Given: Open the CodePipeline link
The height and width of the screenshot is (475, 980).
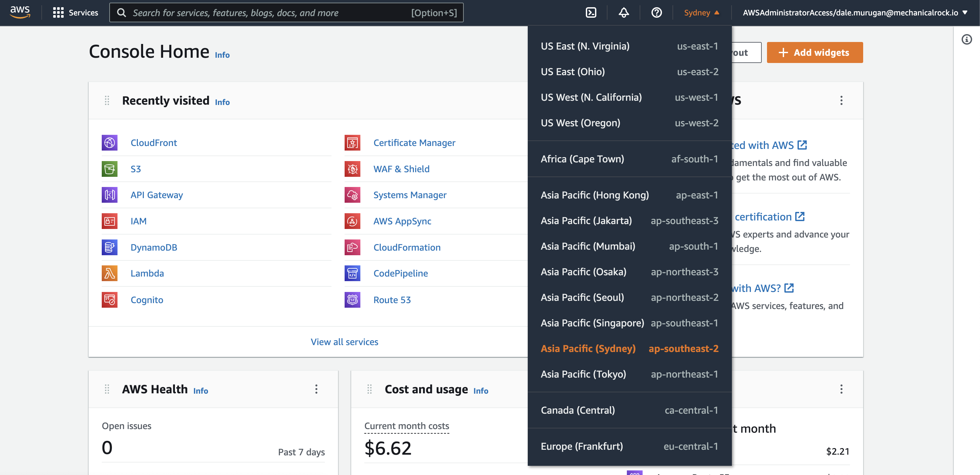Looking at the screenshot, I should [401, 273].
